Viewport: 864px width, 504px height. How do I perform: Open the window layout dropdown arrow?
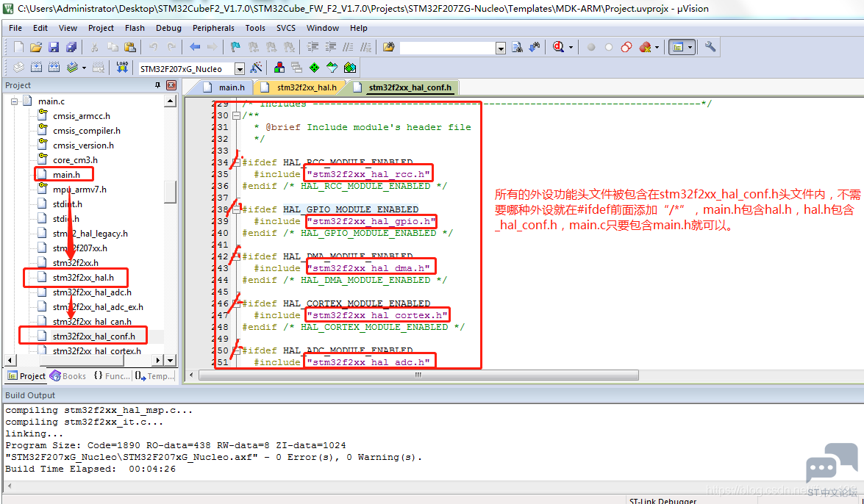click(x=690, y=47)
